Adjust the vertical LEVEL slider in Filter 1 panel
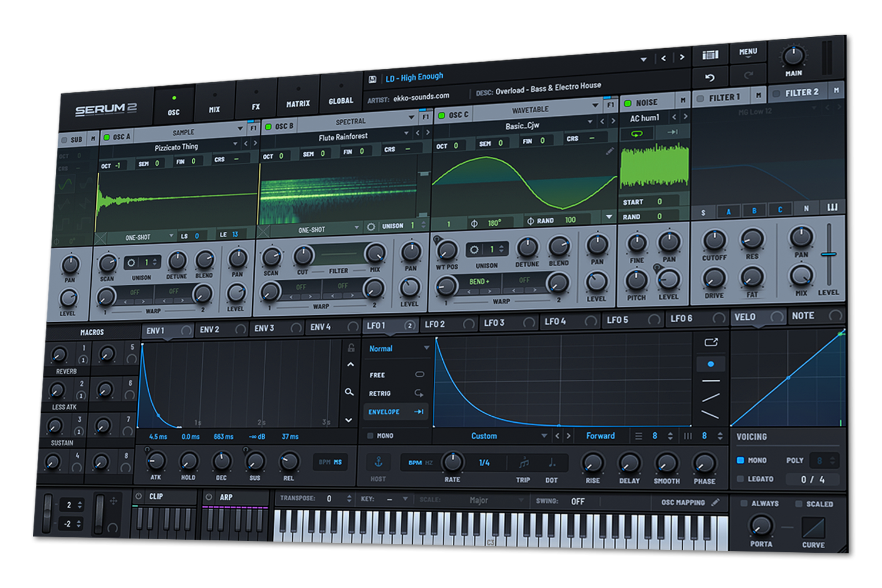Viewport: 882px width, 588px height. 829,254
